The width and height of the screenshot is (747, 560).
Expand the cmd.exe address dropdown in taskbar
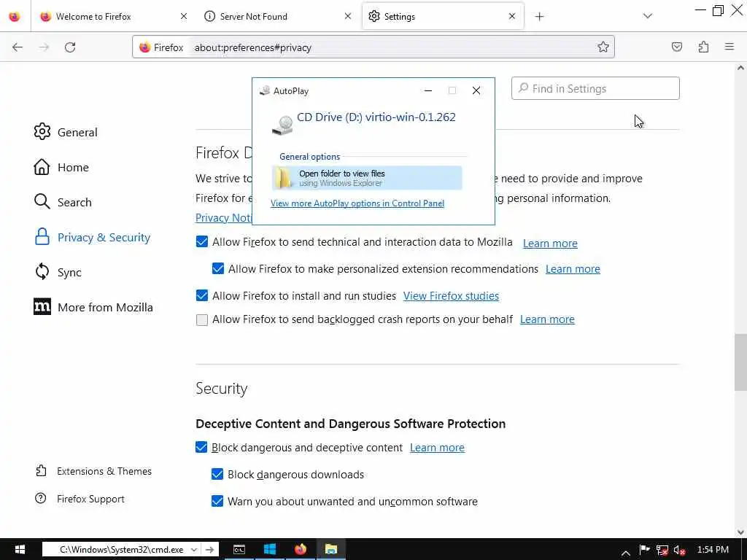point(194,550)
